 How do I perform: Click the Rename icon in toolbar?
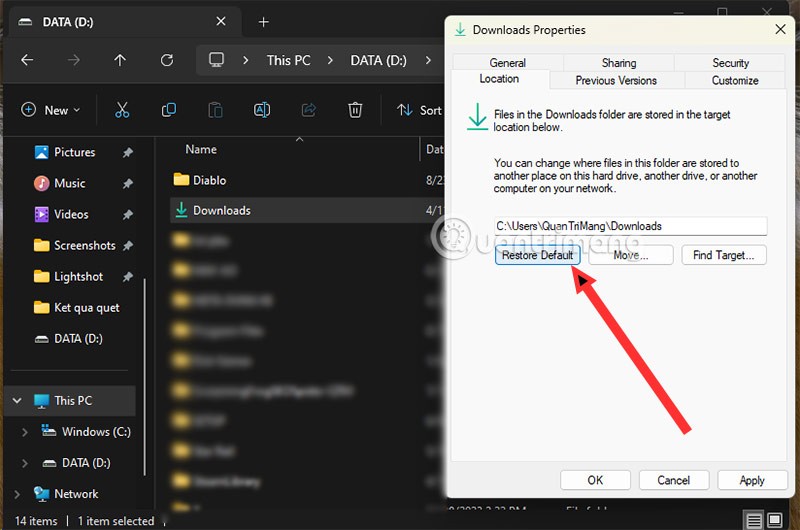262,110
